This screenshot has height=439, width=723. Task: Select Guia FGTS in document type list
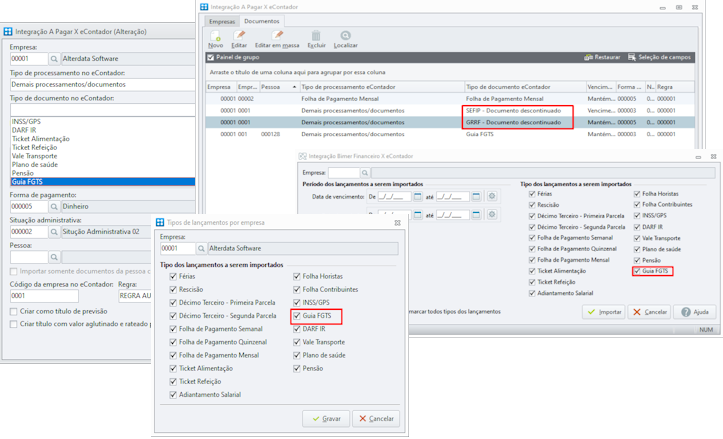point(102,182)
